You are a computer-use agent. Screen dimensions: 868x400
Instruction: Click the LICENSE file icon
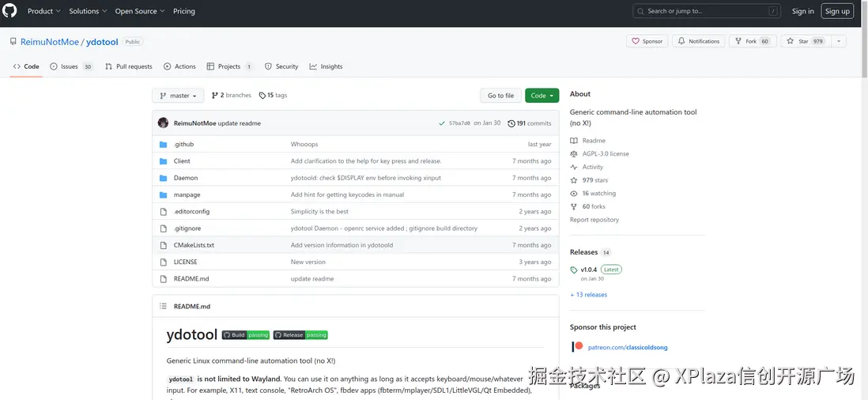(164, 262)
